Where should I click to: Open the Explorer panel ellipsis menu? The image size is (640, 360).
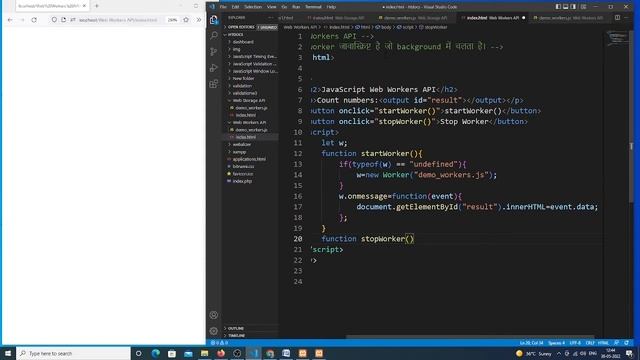(270, 18)
